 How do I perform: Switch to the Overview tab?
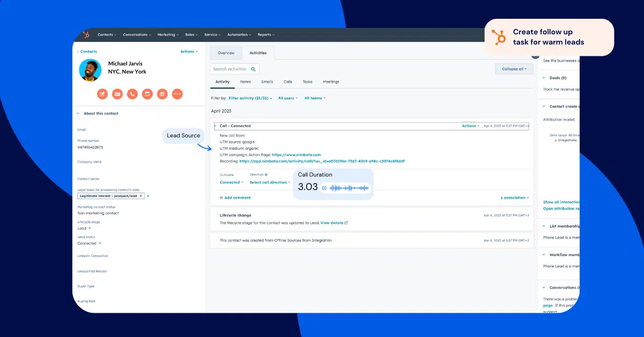(226, 53)
